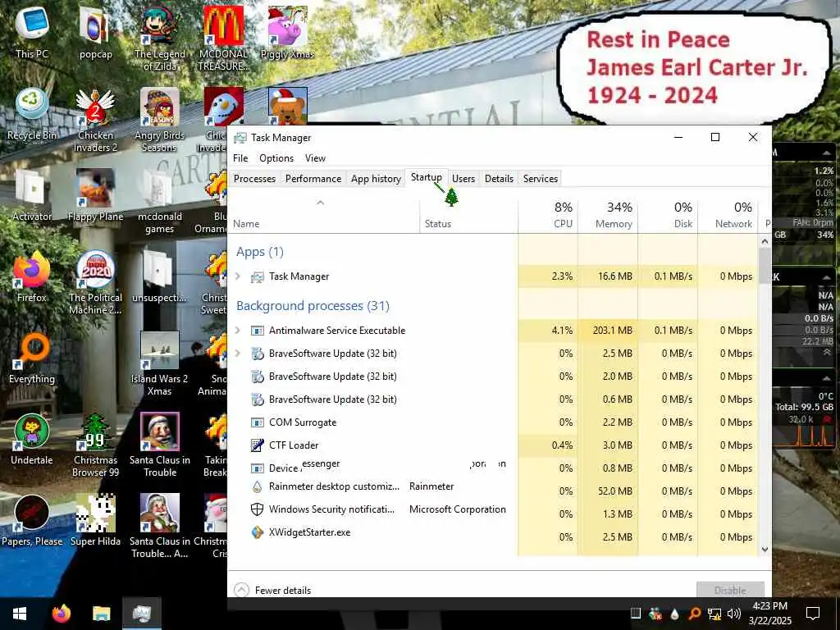Open Angry Birds Seasons shortcut
The height and width of the screenshot is (630, 840).
[x=160, y=120]
